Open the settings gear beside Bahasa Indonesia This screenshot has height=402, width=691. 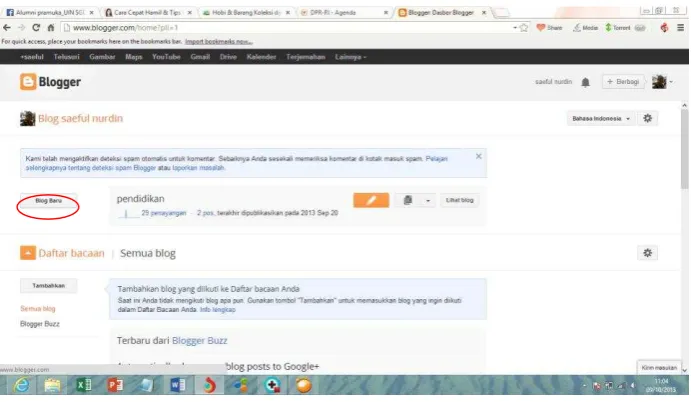click(647, 118)
